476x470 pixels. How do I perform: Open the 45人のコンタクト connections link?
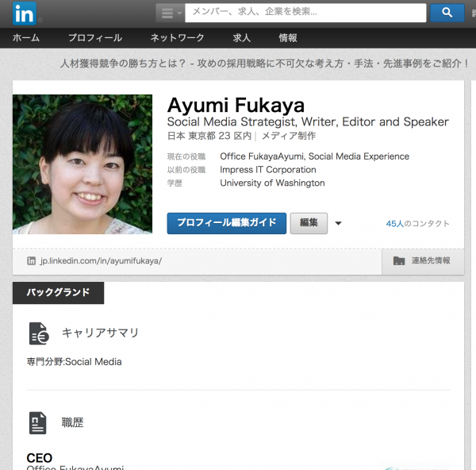417,224
